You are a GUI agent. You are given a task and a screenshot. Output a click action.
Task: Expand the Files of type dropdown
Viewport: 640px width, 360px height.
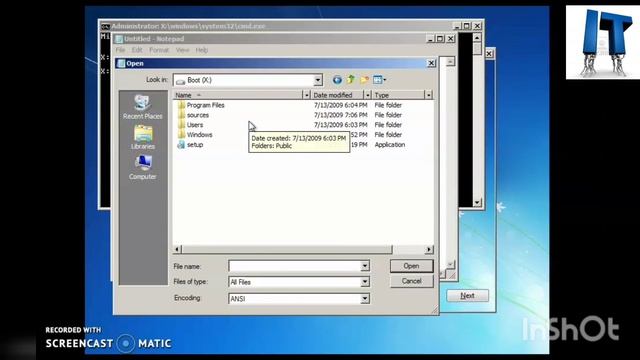[x=365, y=282]
